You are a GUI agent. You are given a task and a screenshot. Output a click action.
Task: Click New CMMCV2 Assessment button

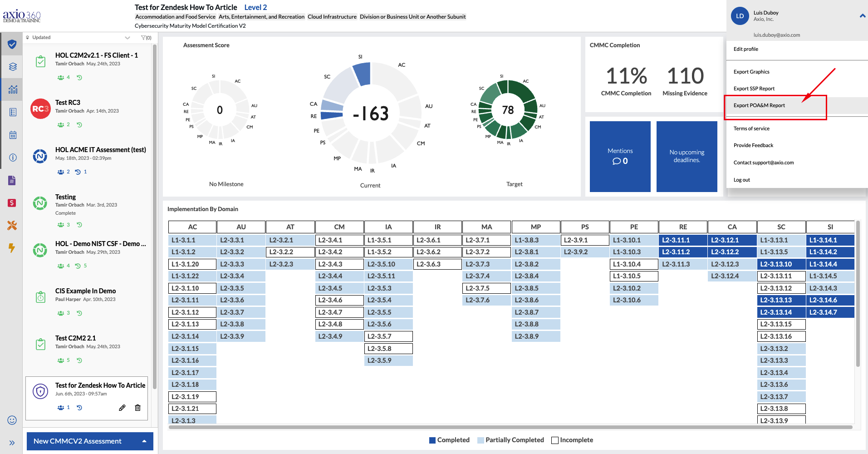[x=90, y=441]
